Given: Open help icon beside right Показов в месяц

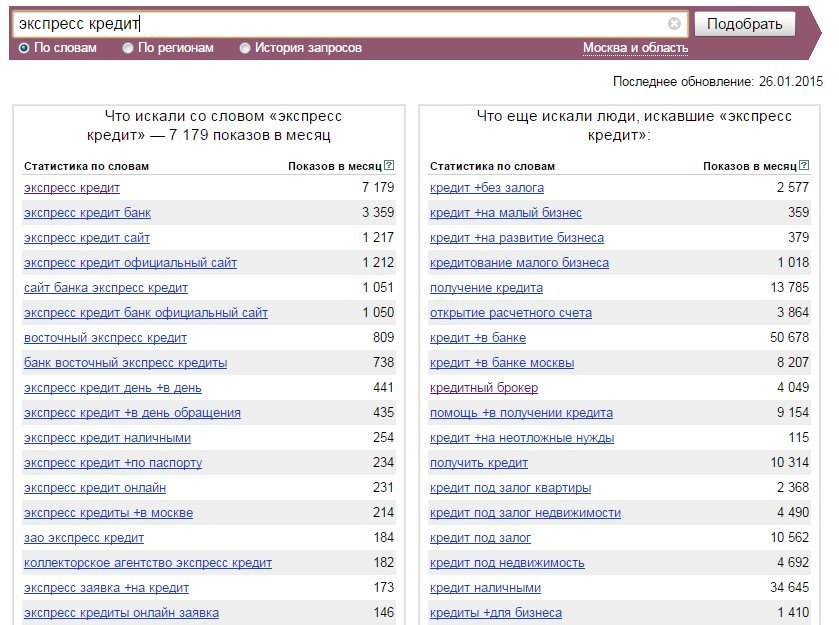Looking at the screenshot, I should pyautogui.click(x=804, y=165).
